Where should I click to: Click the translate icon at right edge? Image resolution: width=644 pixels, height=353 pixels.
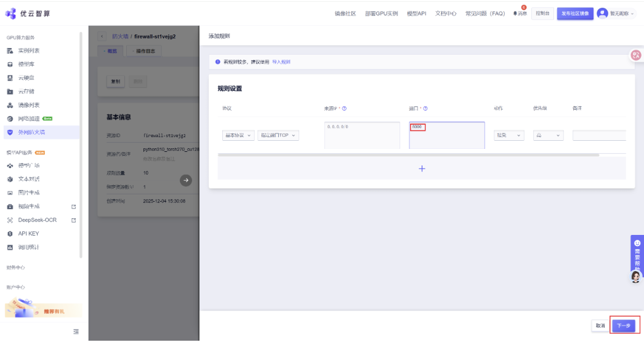pos(636,55)
